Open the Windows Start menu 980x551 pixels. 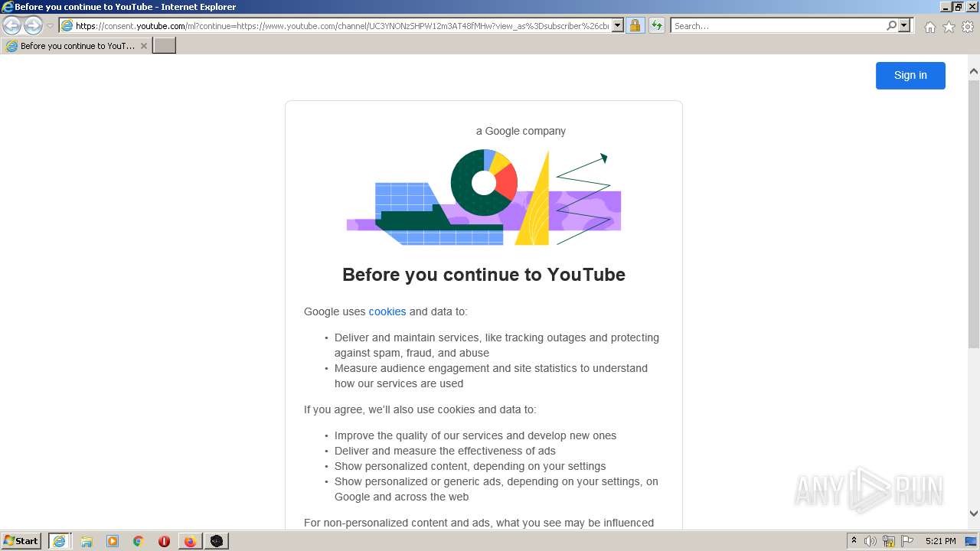tap(21, 541)
